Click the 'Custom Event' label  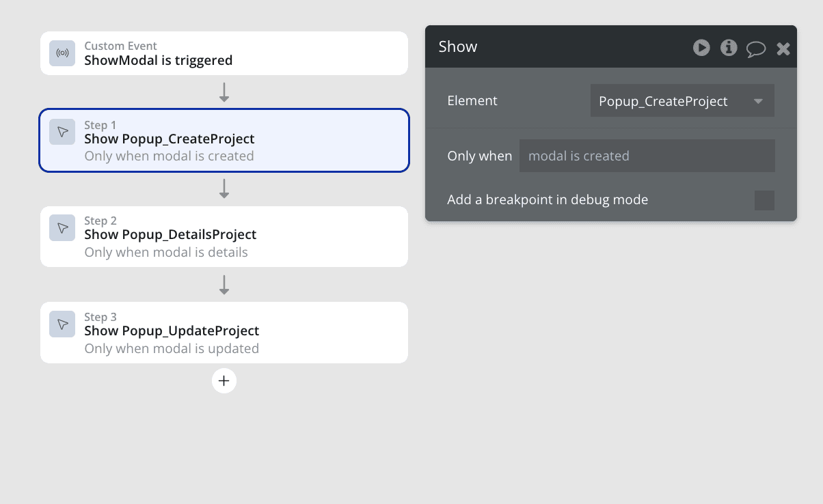(x=120, y=46)
